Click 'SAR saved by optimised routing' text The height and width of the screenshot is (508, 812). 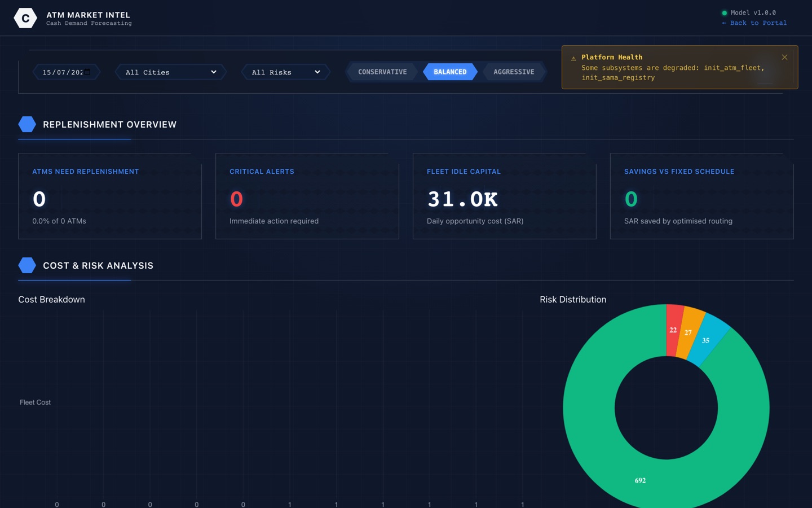(678, 221)
